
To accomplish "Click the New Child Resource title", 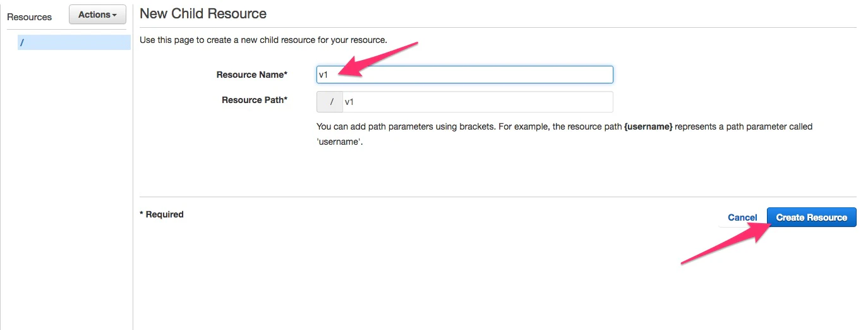I will coord(203,13).
